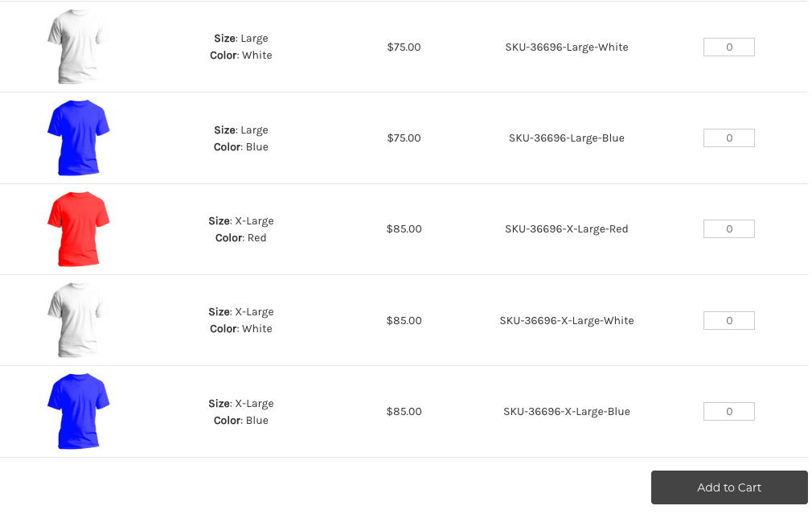
Task: Select the quantity field for SKU-36696-X-Large-Blue
Action: coord(728,411)
